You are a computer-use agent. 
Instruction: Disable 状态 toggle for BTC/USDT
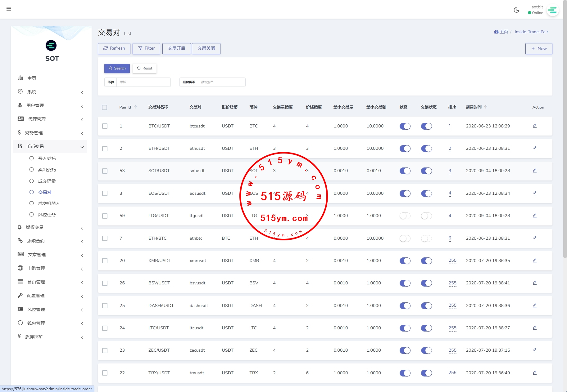[405, 126]
